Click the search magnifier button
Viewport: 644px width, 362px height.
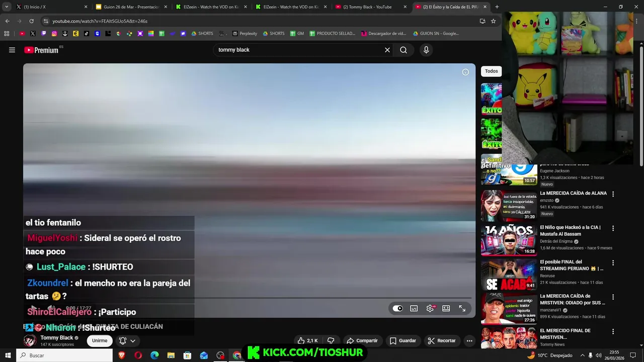click(404, 50)
